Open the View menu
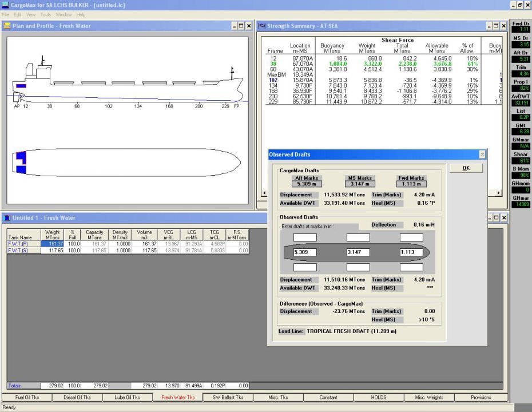The image size is (532, 412). [x=31, y=15]
